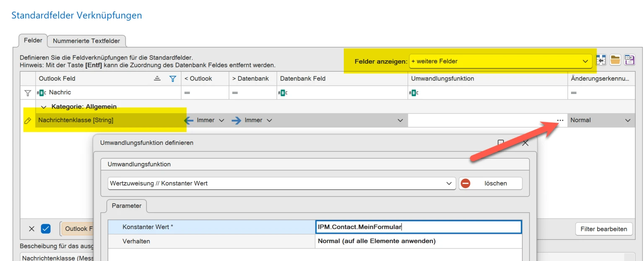
Task: Select the Parameter tab in the dialog
Action: tap(127, 206)
